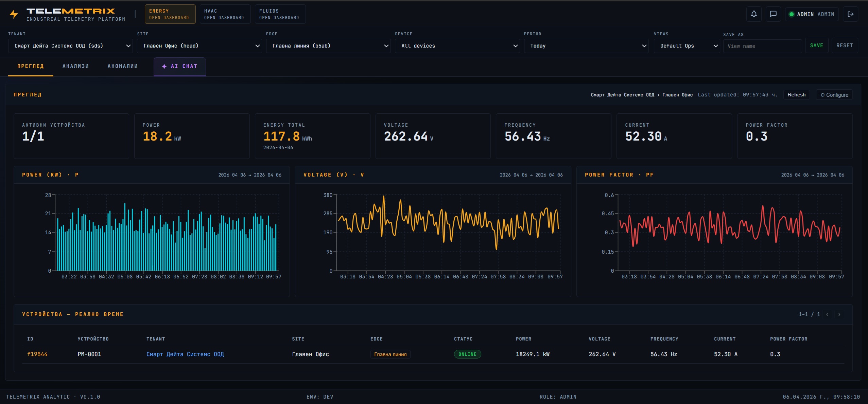Click the Telemetrix lightning bolt logo
Screen dimensions: 868x404
tap(14, 14)
